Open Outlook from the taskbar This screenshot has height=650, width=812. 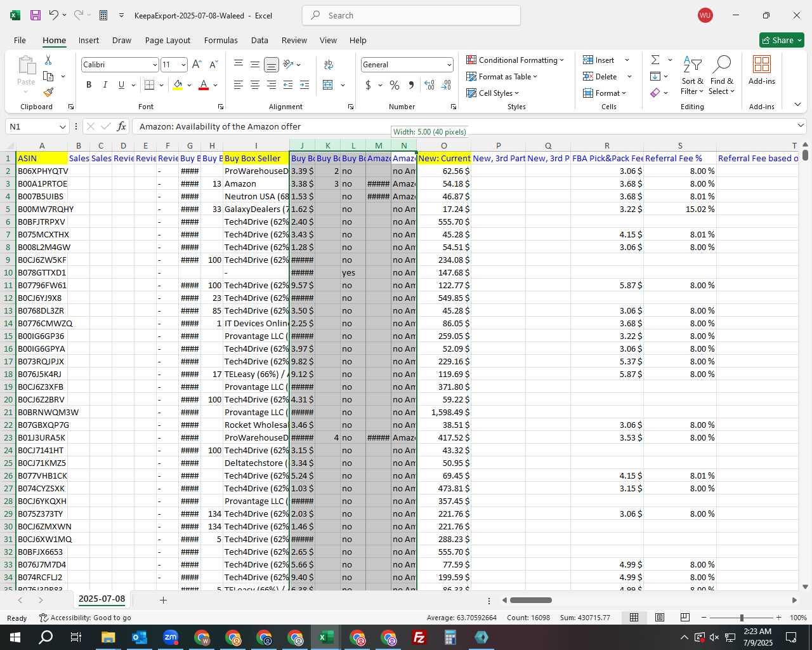140,637
